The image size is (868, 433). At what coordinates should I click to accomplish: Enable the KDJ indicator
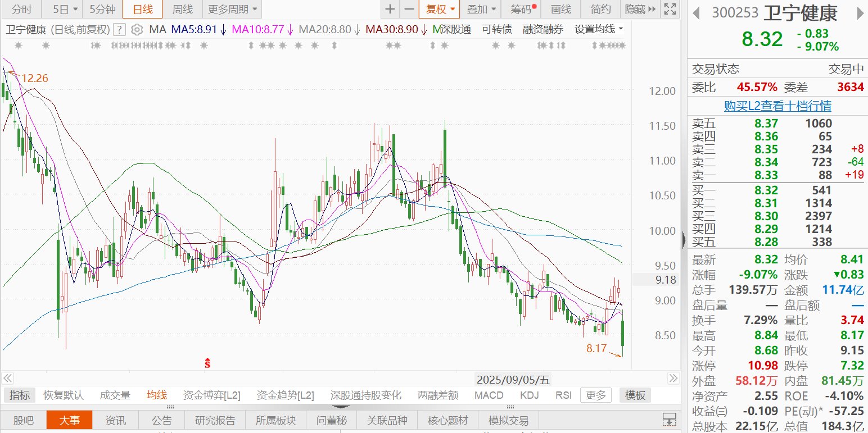[529, 395]
